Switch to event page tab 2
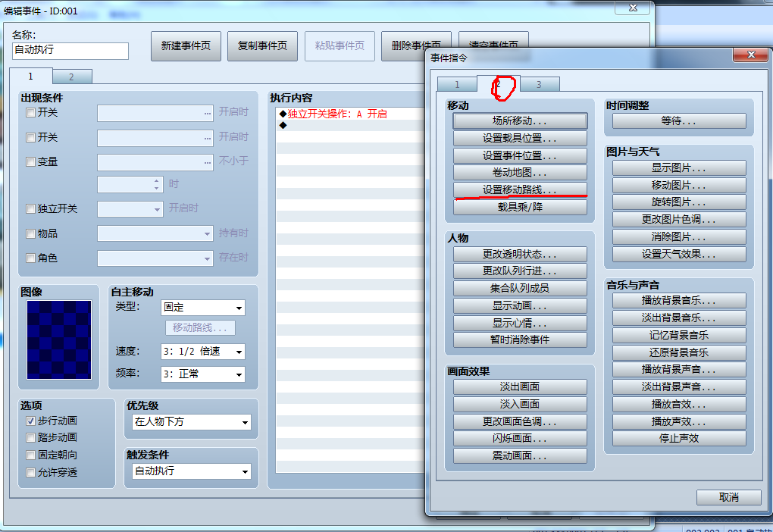The image size is (773, 532). 72,77
